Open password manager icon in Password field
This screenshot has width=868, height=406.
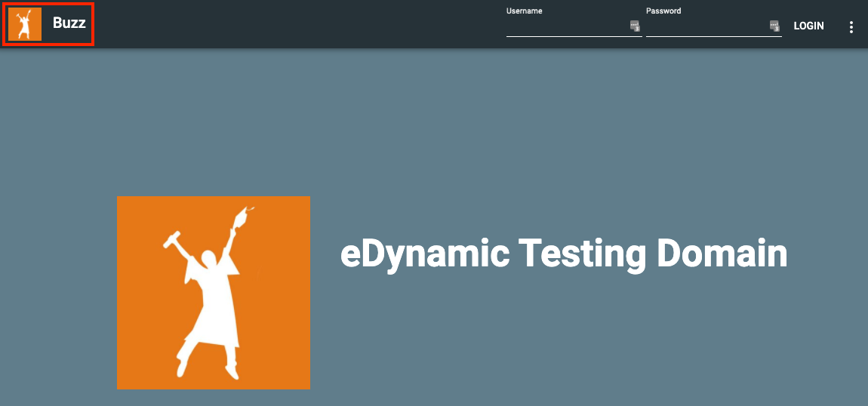click(774, 26)
